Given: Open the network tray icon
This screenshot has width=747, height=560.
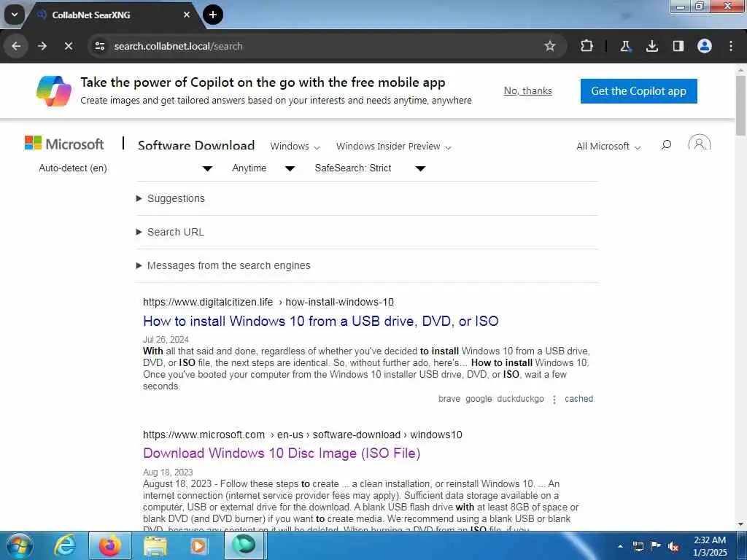Looking at the screenshot, I should 638,547.
